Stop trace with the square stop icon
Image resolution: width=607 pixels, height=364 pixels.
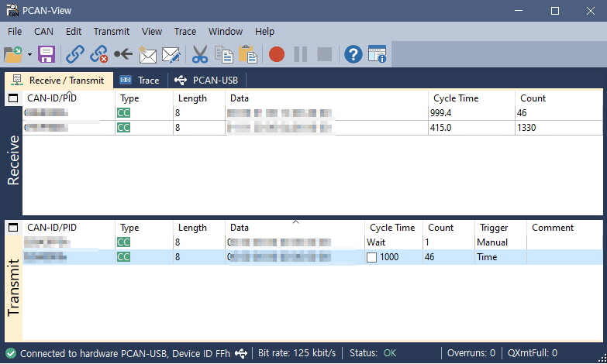[324, 54]
